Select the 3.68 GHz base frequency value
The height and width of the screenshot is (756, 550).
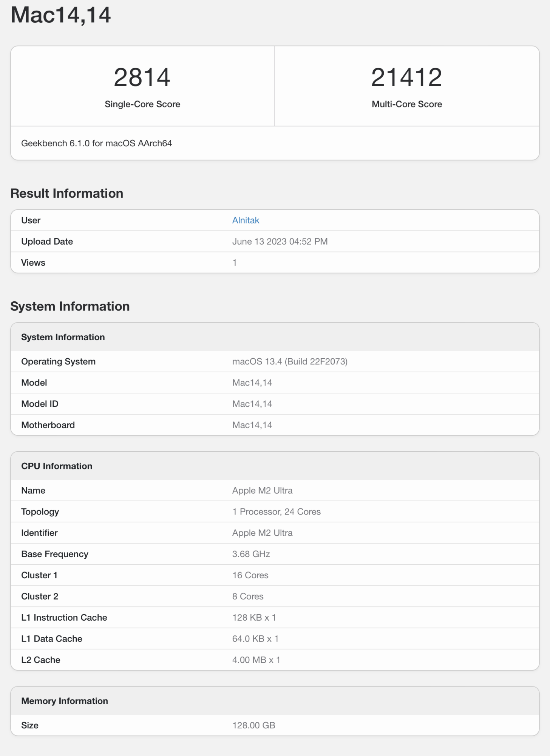coord(251,554)
